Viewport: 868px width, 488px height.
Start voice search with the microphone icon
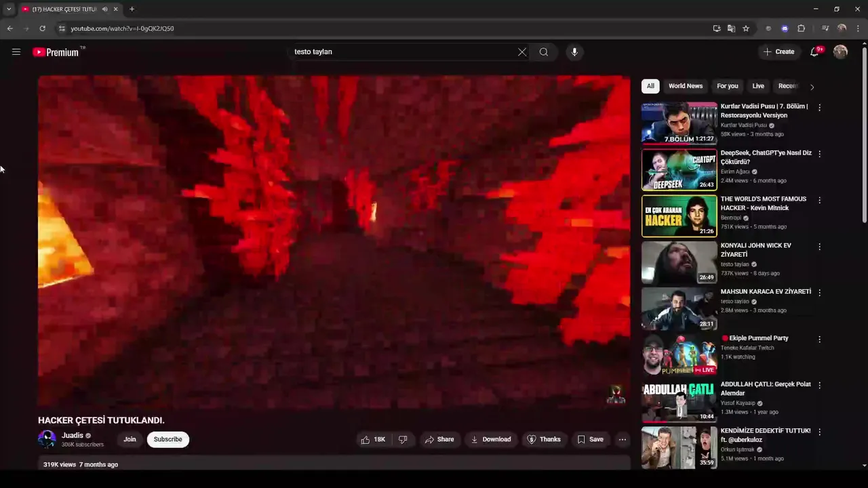click(x=574, y=52)
